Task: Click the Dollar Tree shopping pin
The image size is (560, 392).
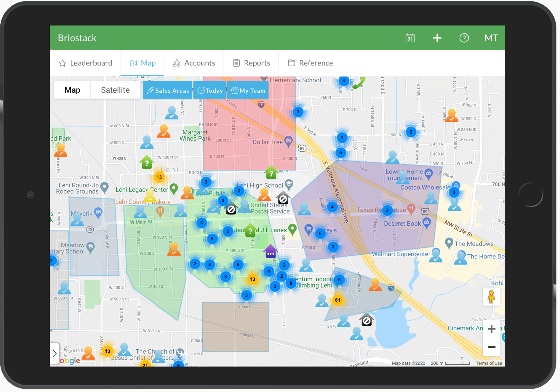Action: [x=288, y=141]
